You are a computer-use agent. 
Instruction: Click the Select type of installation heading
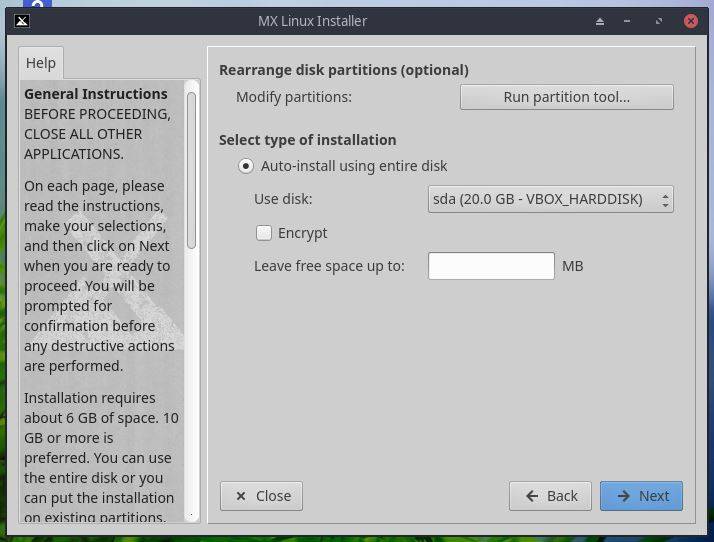tap(307, 140)
